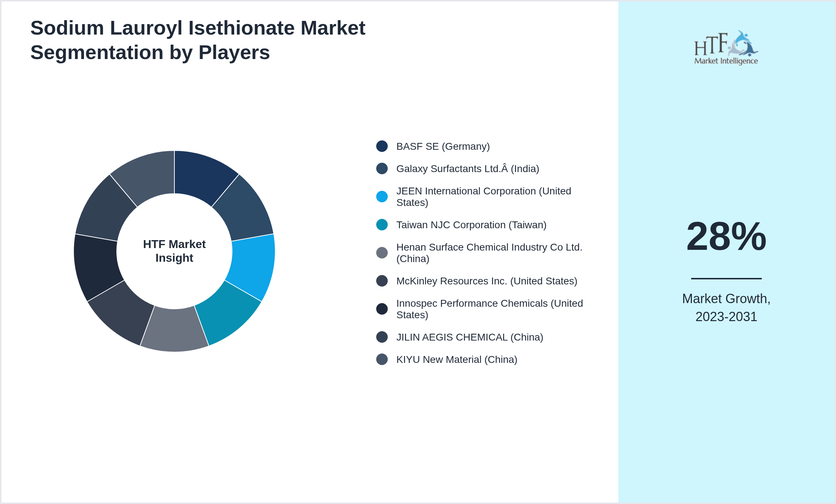Screen dimensions: 836x504
Task: Click the 28% market growth figure
Action: (x=726, y=237)
